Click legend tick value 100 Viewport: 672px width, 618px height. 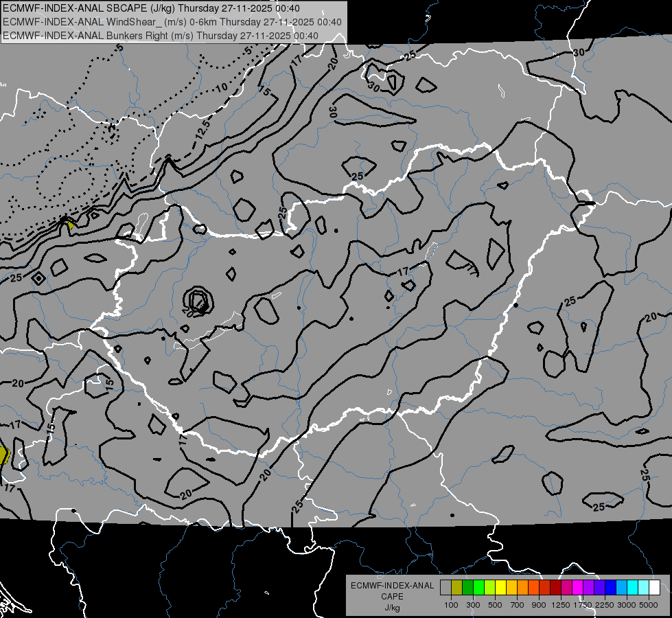tap(451, 605)
